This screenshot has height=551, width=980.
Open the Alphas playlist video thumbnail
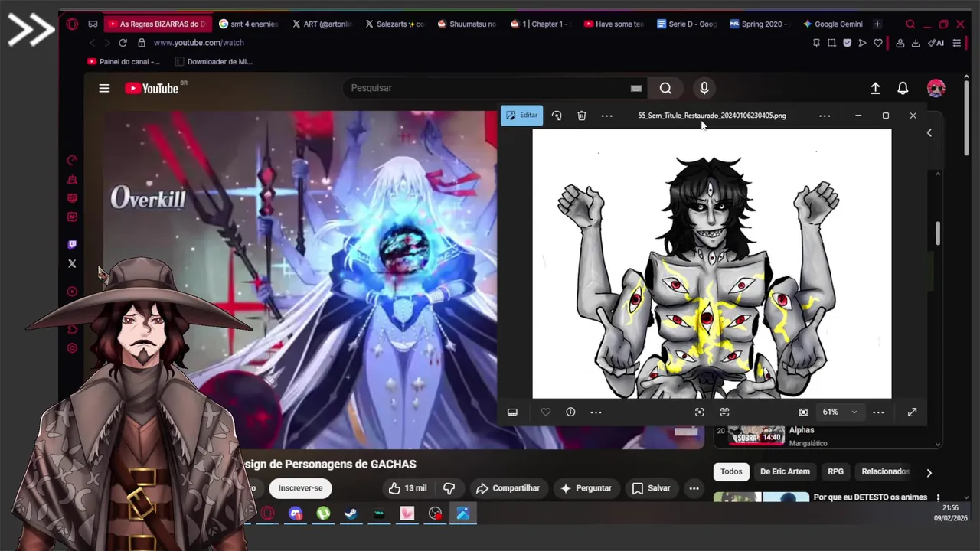(x=756, y=435)
